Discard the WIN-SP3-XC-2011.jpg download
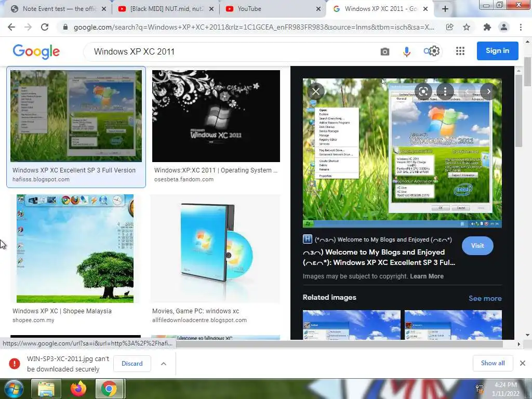 tap(132, 363)
